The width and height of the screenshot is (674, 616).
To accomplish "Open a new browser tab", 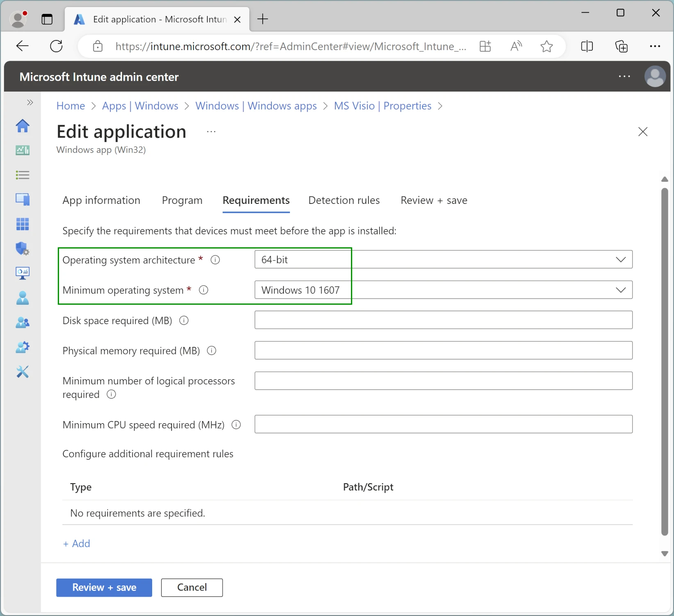I will tap(262, 19).
